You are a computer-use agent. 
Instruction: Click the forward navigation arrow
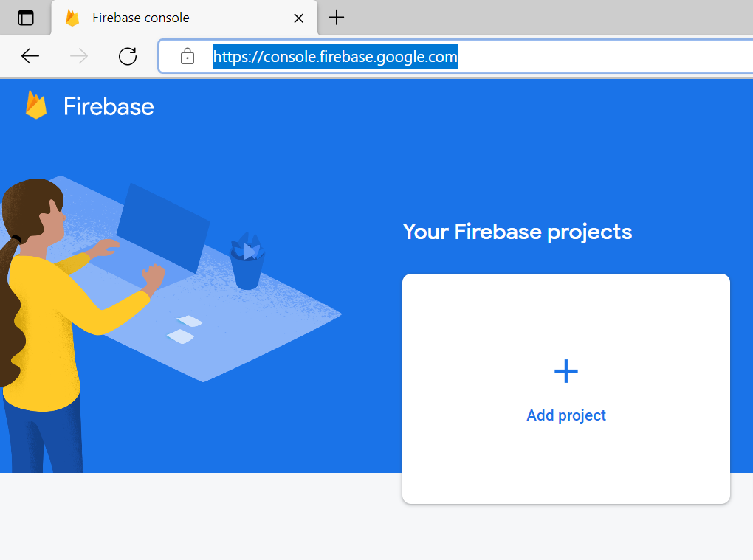point(79,56)
